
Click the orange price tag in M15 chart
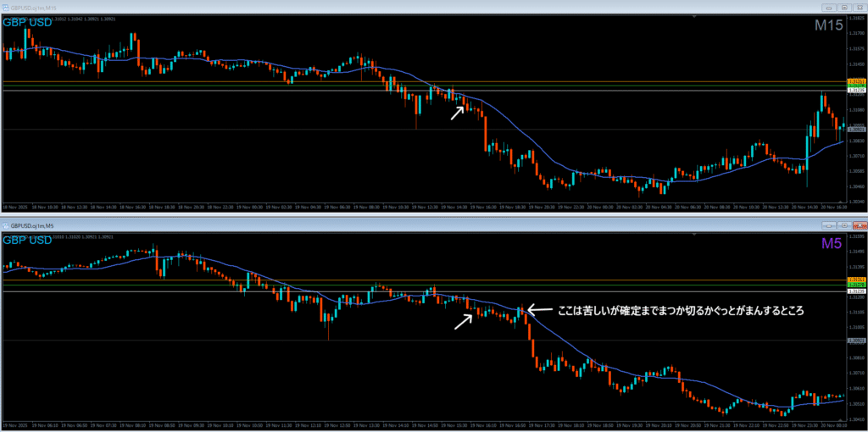(856, 81)
